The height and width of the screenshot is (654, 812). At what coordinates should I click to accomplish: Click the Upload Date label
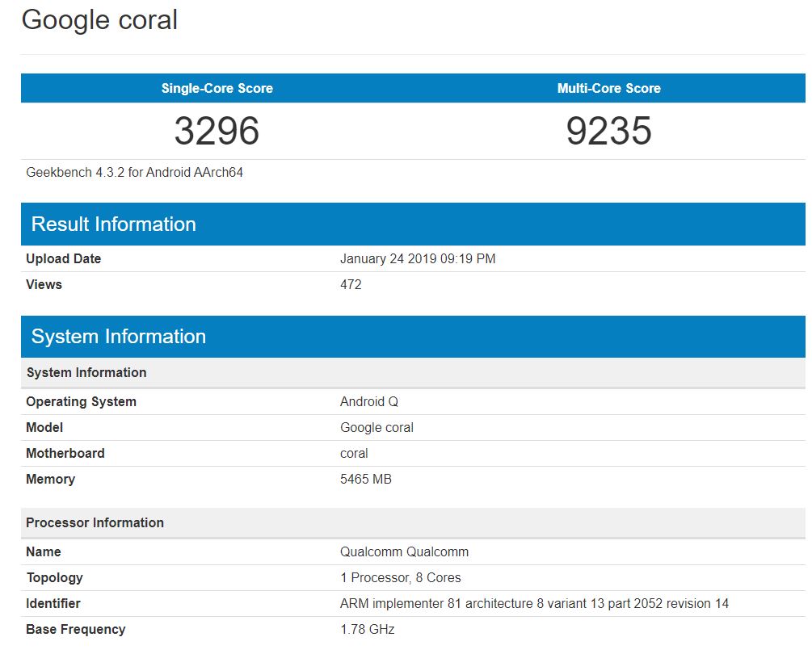point(63,258)
